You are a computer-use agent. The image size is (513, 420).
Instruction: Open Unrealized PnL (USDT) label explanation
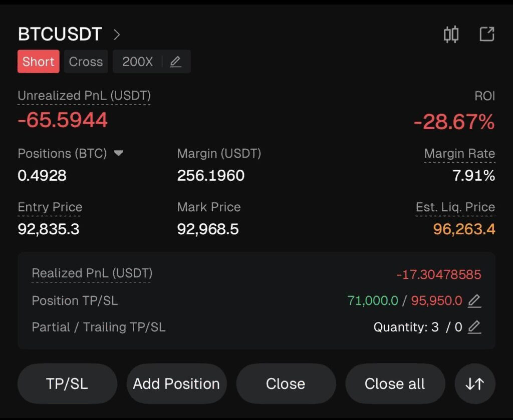(84, 96)
